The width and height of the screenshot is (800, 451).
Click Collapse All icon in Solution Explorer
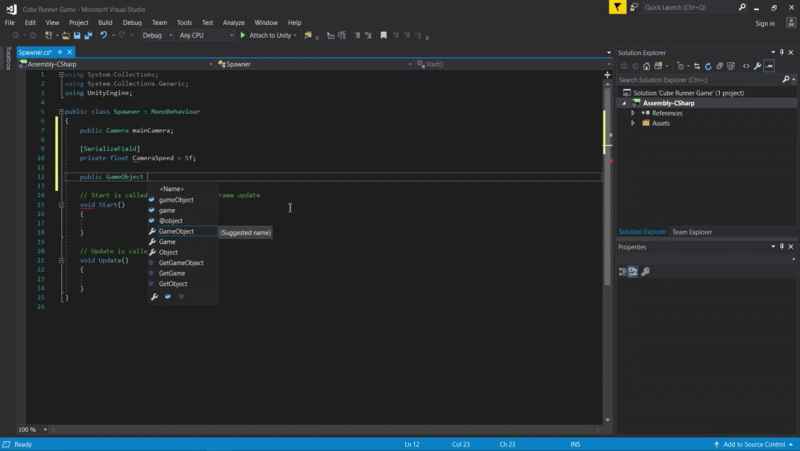[720, 66]
